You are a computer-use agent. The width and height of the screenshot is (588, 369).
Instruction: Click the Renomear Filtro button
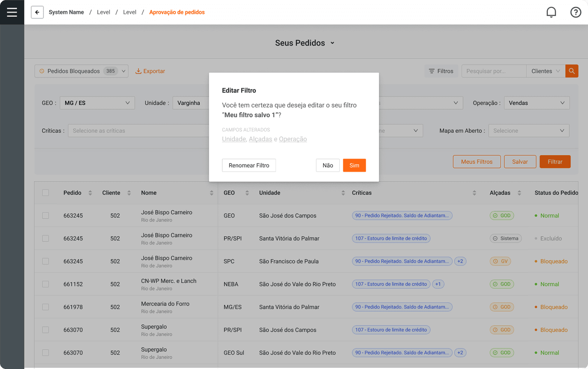(249, 165)
